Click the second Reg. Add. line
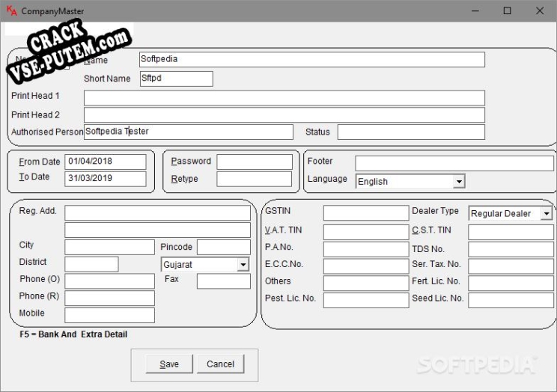The width and height of the screenshot is (557, 392). point(158,230)
